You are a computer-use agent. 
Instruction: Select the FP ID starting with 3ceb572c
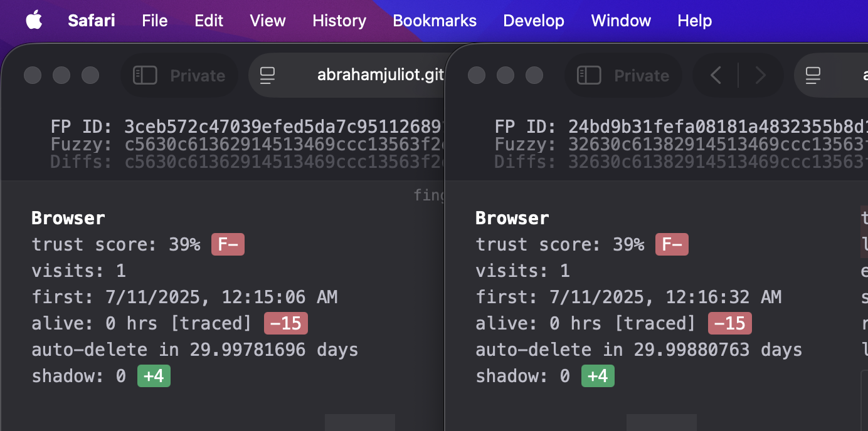coord(284,127)
